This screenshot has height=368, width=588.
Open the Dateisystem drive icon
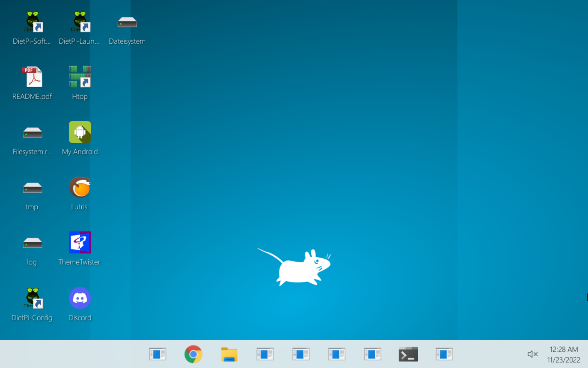(127, 23)
